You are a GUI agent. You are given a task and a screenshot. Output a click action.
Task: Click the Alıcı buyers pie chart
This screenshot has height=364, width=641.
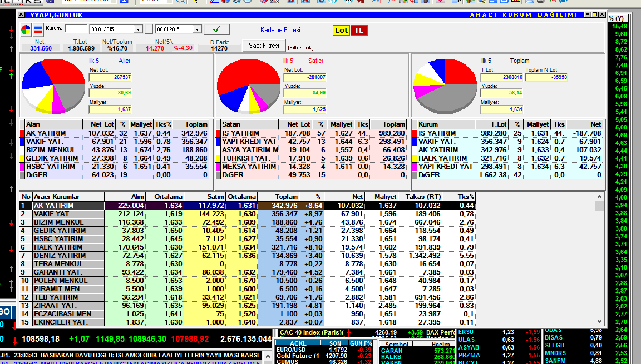pos(53,86)
